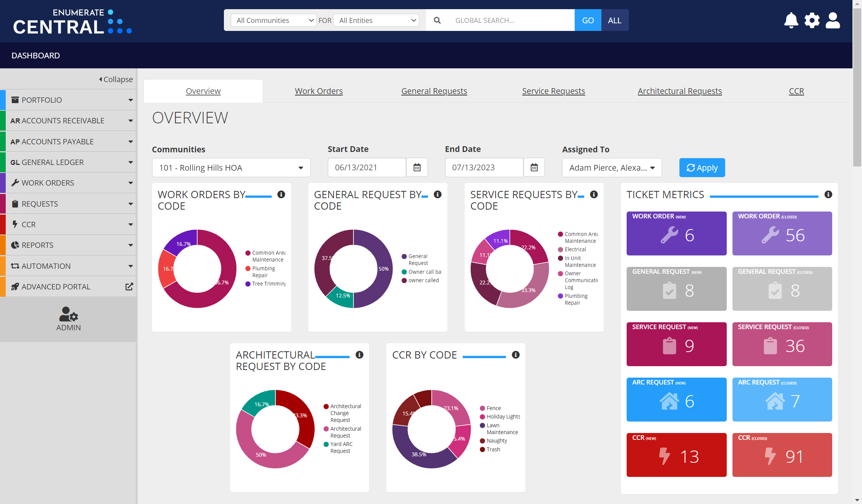This screenshot has width=862, height=504.
Task: Click the Apply button
Action: 702,168
